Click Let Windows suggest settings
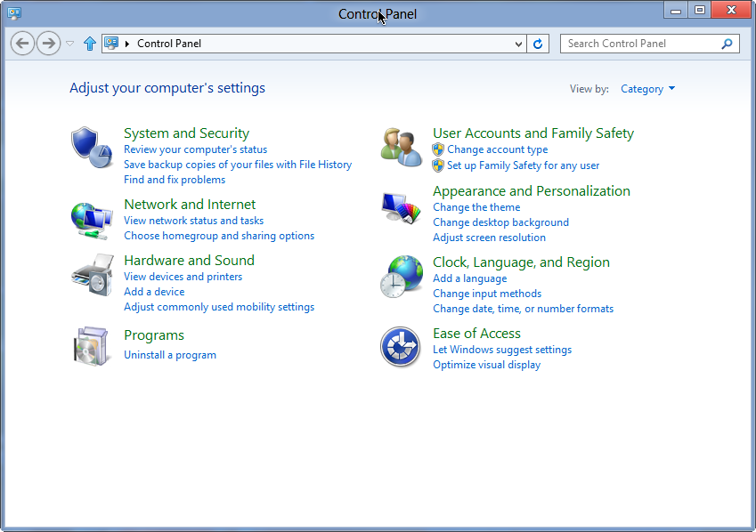 tap(502, 350)
